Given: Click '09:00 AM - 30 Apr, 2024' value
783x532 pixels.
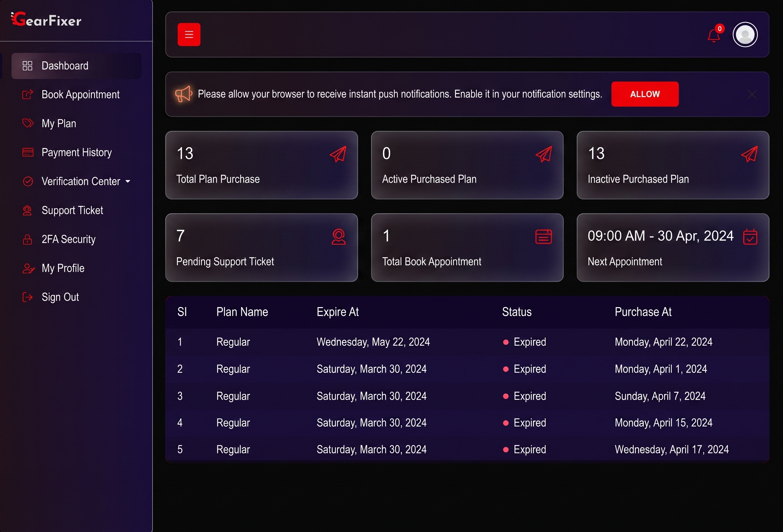Looking at the screenshot, I should [x=660, y=236].
